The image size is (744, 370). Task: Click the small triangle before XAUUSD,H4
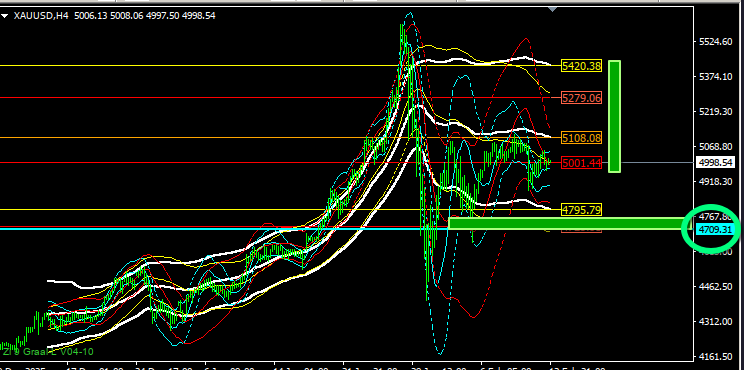coord(5,16)
